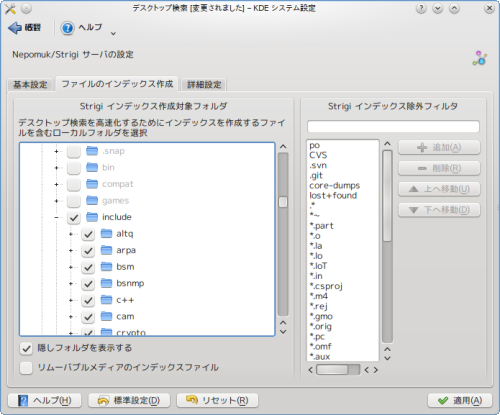Click the 上へ移動(U) move up button
This screenshot has width=500, height=415.
coord(439,189)
